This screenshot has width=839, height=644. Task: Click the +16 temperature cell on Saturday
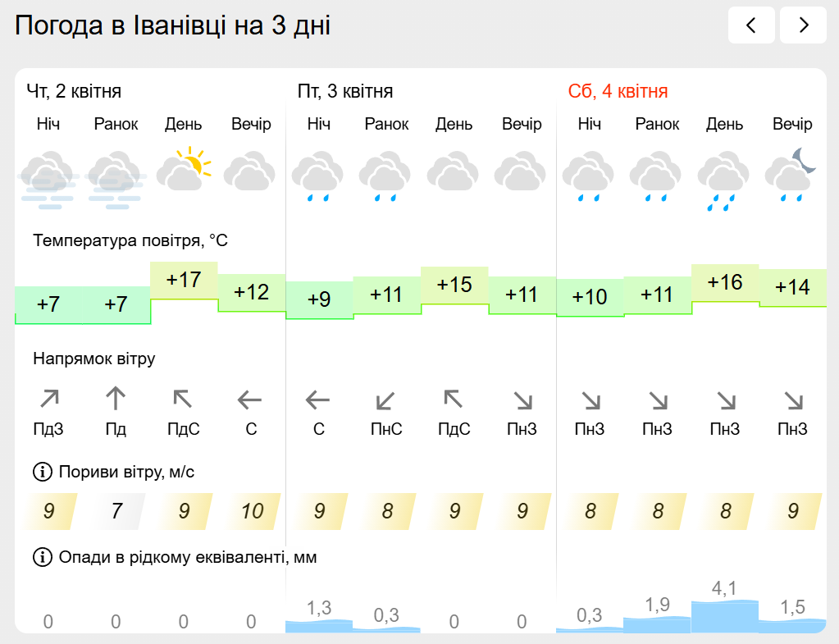724,283
